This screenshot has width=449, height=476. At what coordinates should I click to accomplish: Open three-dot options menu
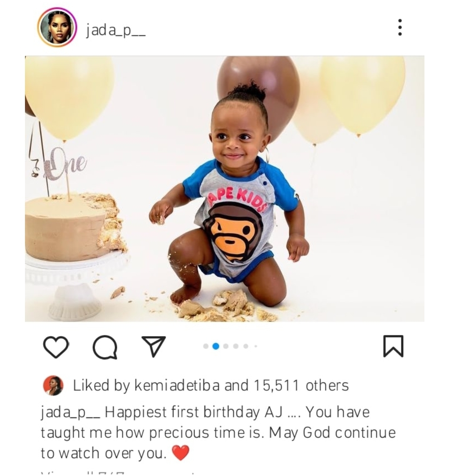click(x=400, y=27)
